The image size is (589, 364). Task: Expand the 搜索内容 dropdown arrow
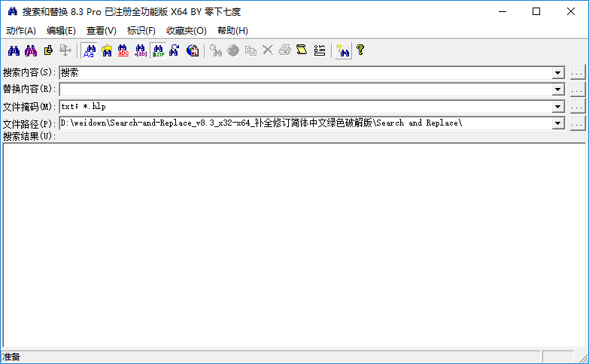[x=558, y=73]
